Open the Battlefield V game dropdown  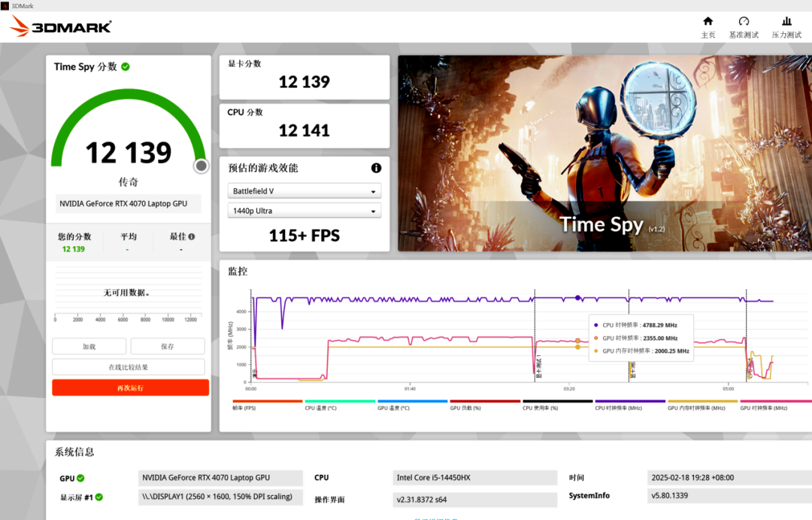click(x=304, y=191)
